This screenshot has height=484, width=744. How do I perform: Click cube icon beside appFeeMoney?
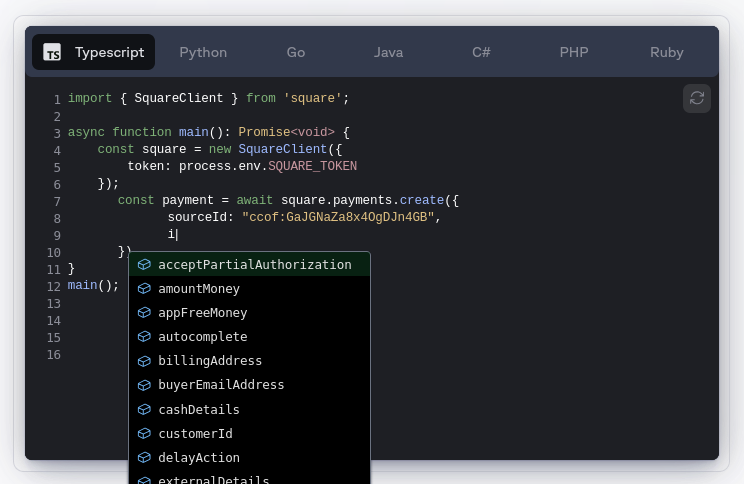pos(144,313)
